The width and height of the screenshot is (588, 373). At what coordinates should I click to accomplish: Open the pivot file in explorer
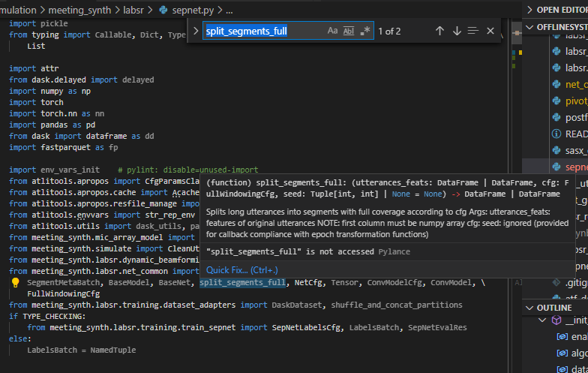[576, 101]
